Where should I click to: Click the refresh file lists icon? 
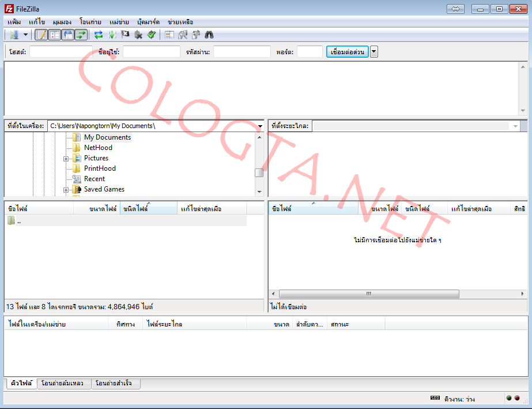(x=99, y=35)
